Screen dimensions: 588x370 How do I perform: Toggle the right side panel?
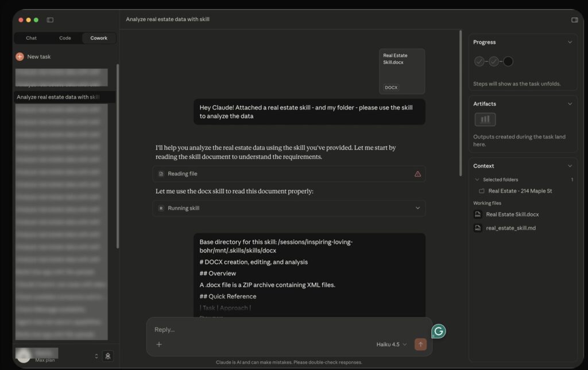[x=574, y=20]
